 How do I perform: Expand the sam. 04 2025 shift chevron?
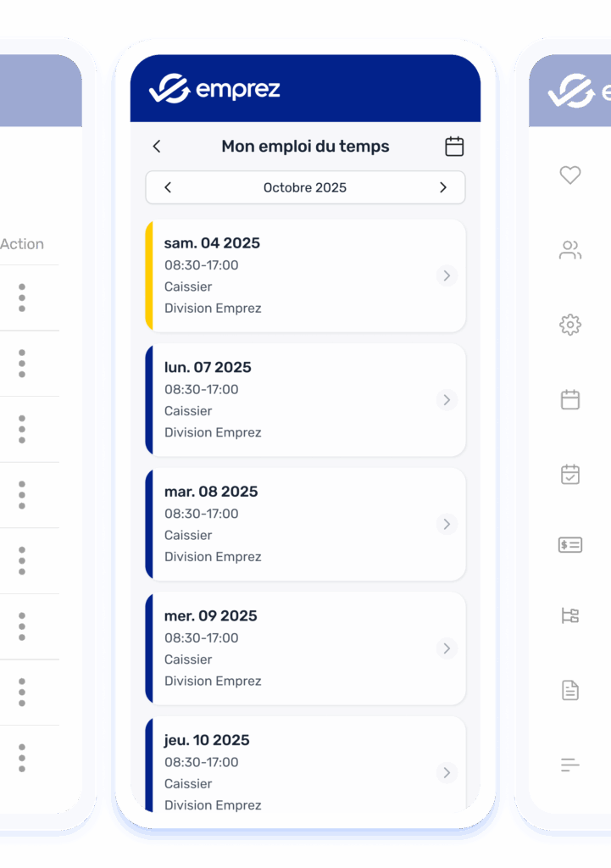(x=447, y=275)
